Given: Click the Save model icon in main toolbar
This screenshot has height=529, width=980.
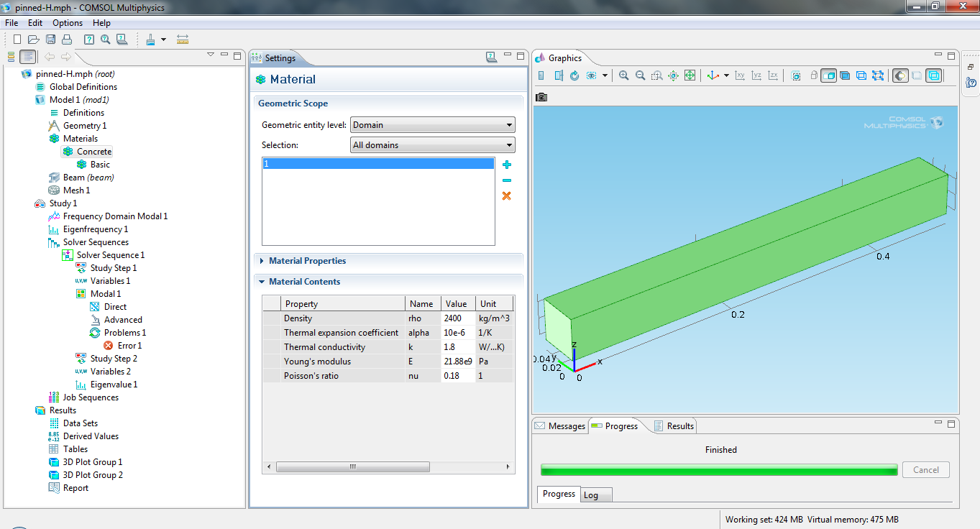Looking at the screenshot, I should coord(50,40).
